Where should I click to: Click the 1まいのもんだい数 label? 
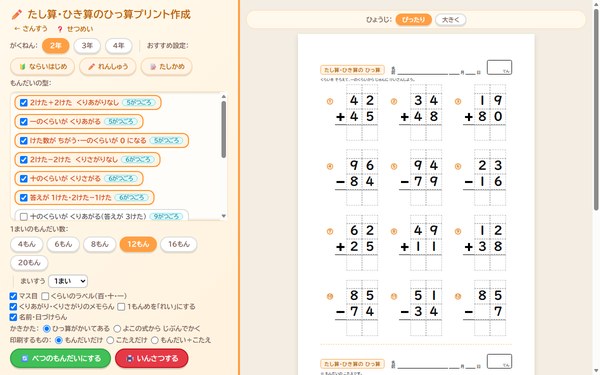tap(39, 229)
